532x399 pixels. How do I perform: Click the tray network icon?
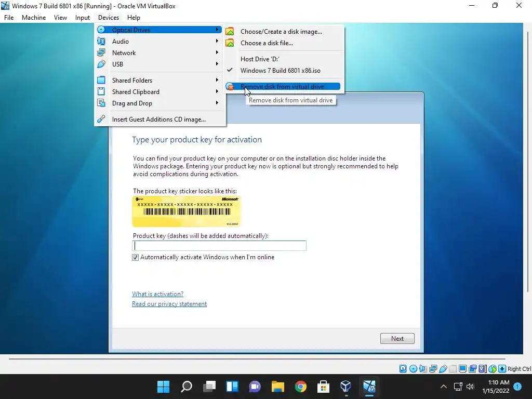[458, 387]
